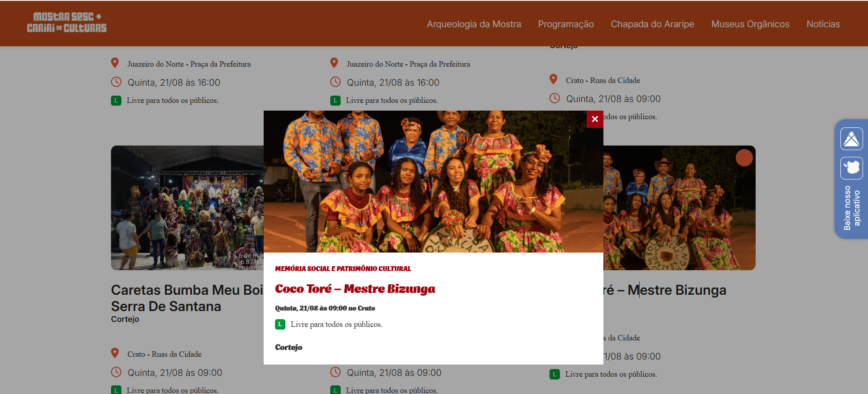Click Quinta, 21/08 às 09:00 in Caretas card
Image resolution: width=868 pixels, height=394 pixels.
[175, 373]
